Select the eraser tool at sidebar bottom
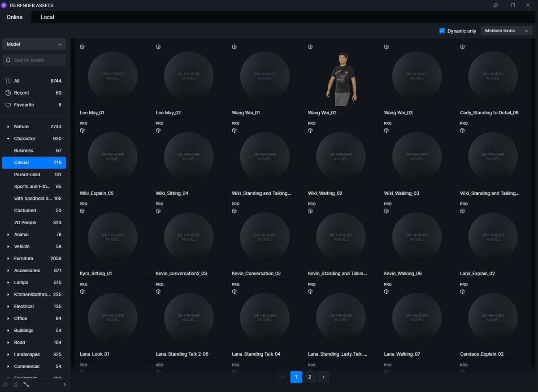 (x=16, y=384)
